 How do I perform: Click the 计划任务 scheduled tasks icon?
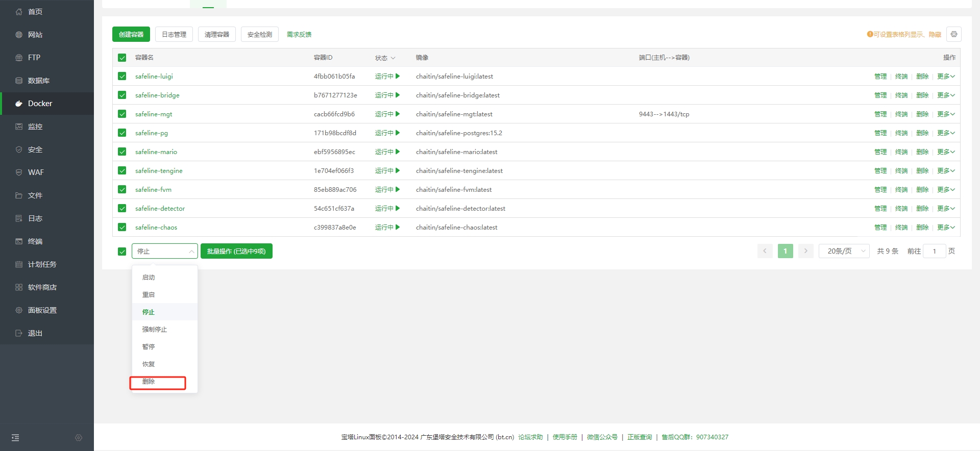click(19, 264)
